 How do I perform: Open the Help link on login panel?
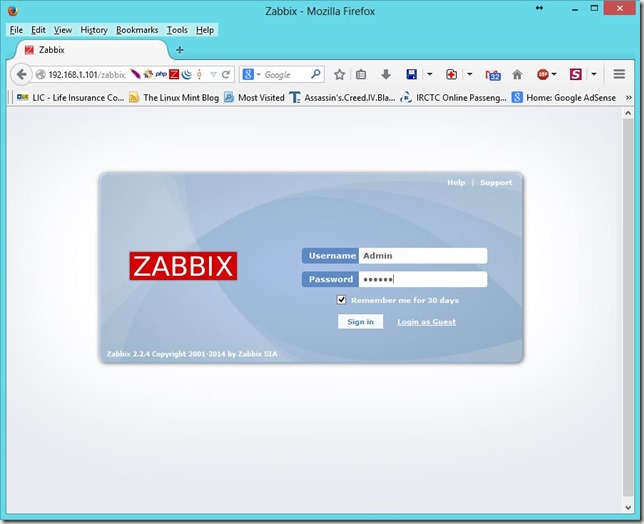coord(456,182)
